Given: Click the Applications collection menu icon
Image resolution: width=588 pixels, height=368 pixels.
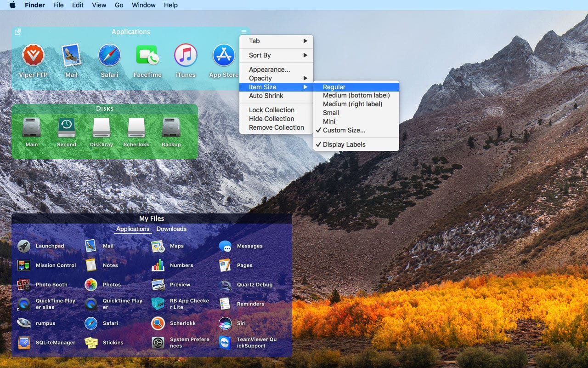Looking at the screenshot, I should 244,32.
